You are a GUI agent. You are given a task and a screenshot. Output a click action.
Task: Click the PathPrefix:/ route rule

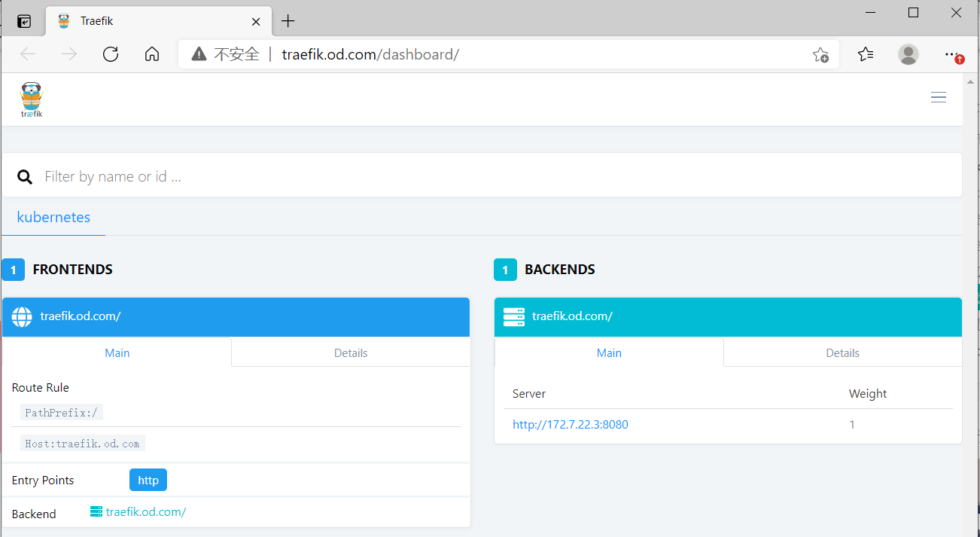pyautogui.click(x=62, y=413)
